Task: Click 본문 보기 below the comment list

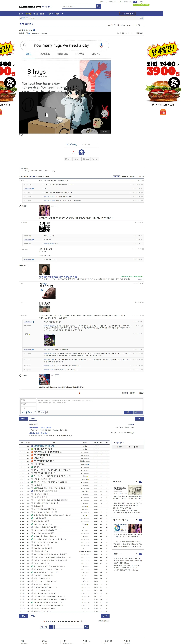Action: click(125, 393)
